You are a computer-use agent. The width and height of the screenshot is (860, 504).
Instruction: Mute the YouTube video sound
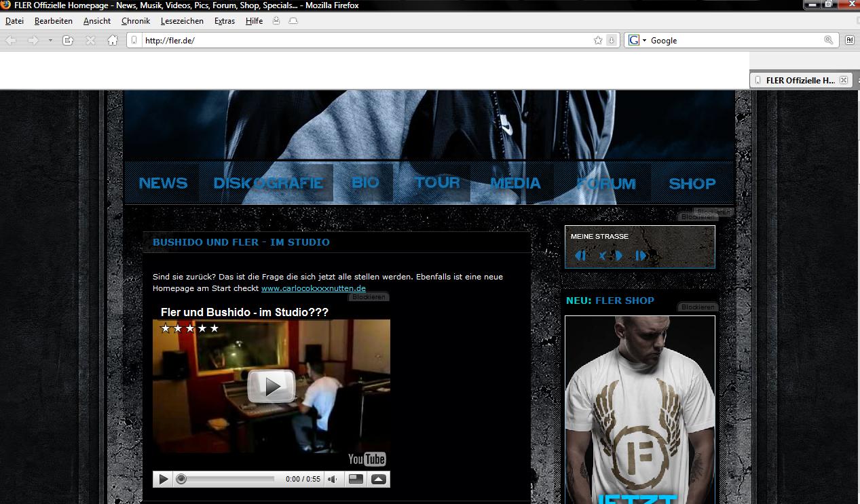click(x=333, y=479)
